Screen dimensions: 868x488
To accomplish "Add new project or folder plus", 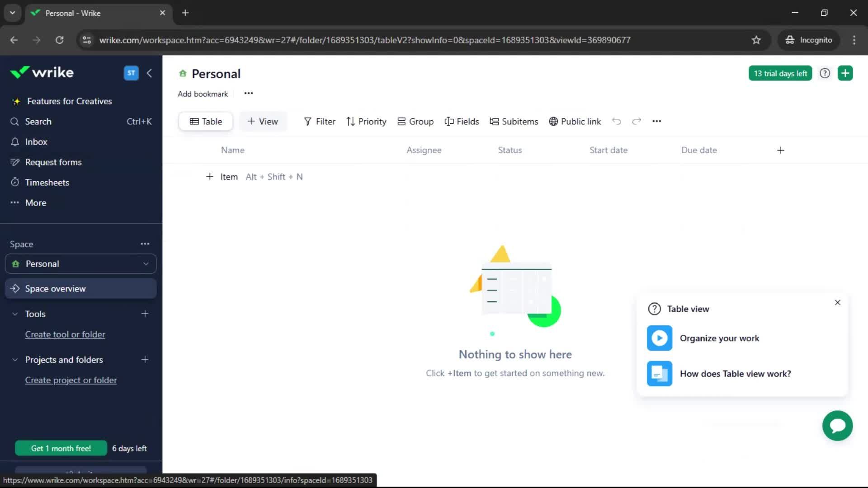I will pyautogui.click(x=145, y=360).
